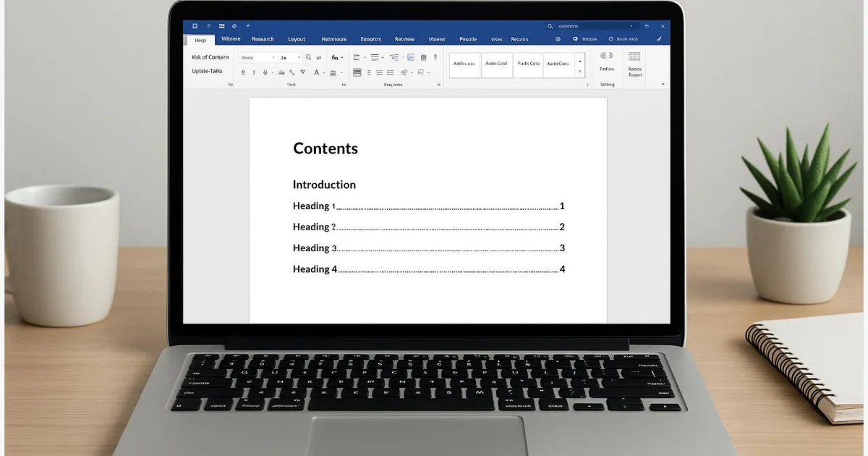This screenshot has width=868, height=456.
Task: Switch to the Layout tab
Action: [x=297, y=39]
